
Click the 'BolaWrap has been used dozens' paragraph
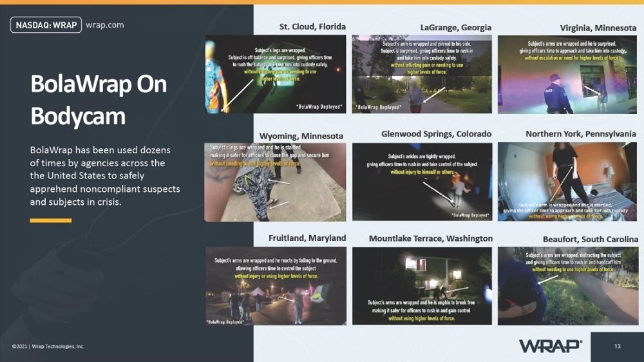click(x=105, y=176)
